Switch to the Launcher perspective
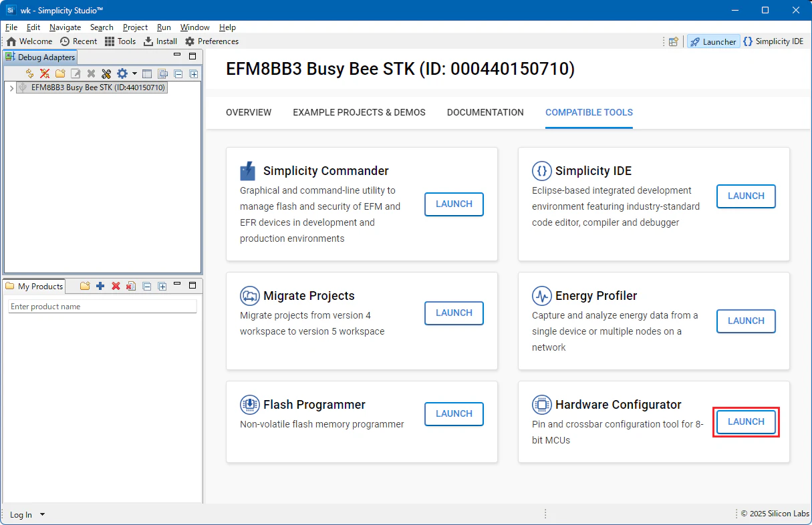 point(713,41)
